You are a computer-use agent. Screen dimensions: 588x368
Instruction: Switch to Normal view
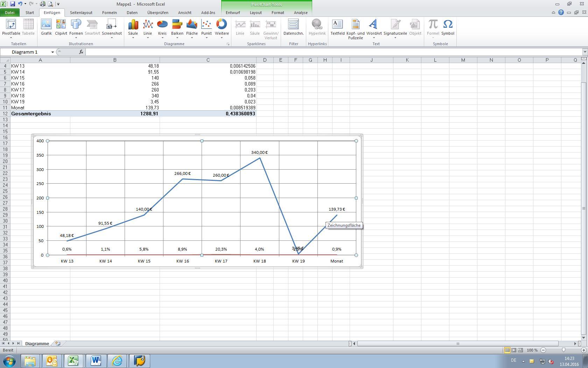[507, 350]
